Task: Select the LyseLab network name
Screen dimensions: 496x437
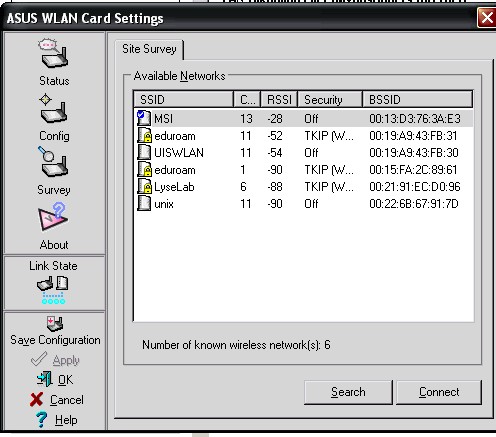Action: tap(174, 187)
